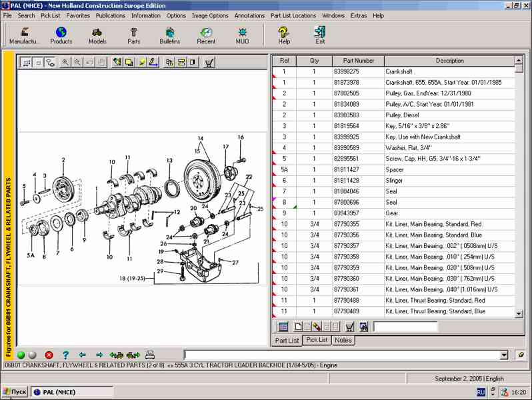Switch to the Pick List tab
532x400 pixels.
pos(316,340)
